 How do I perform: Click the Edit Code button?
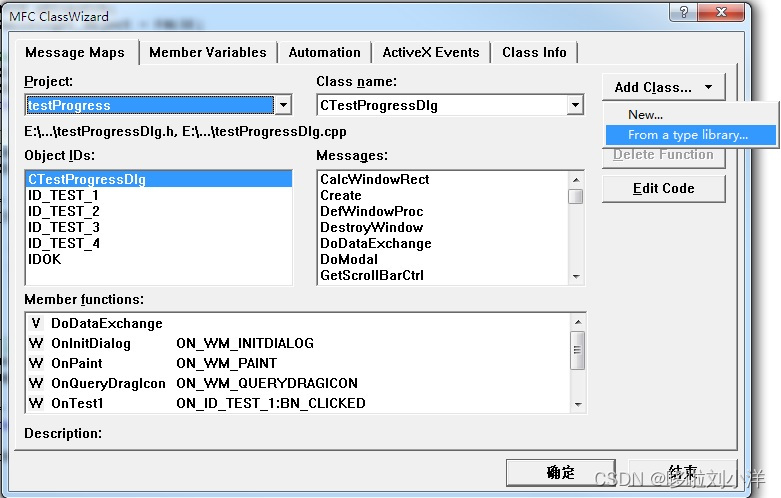click(663, 188)
